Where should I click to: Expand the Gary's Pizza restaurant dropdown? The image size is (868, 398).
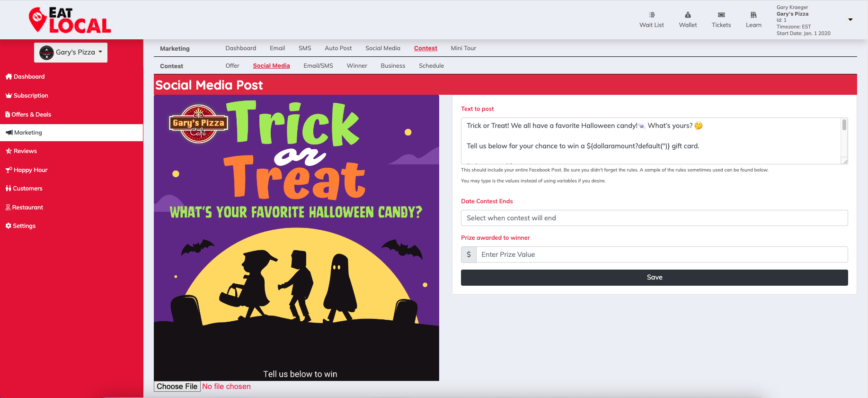(71, 53)
